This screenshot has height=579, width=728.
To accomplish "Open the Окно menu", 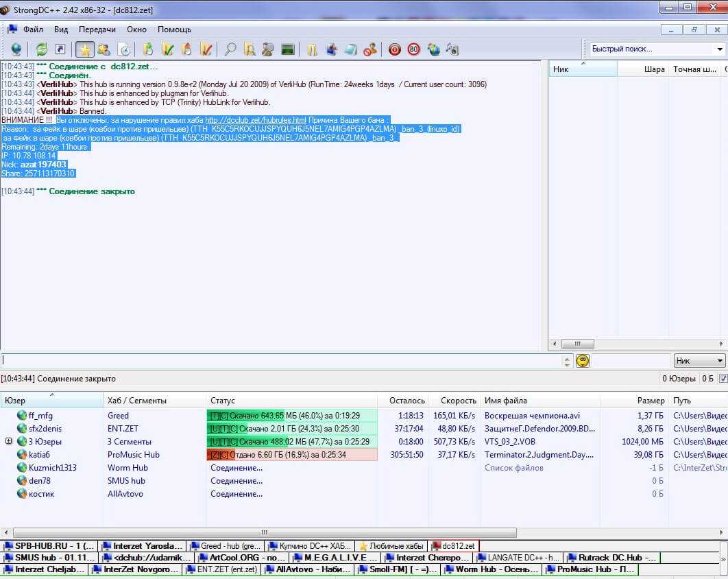I will click(x=136, y=29).
